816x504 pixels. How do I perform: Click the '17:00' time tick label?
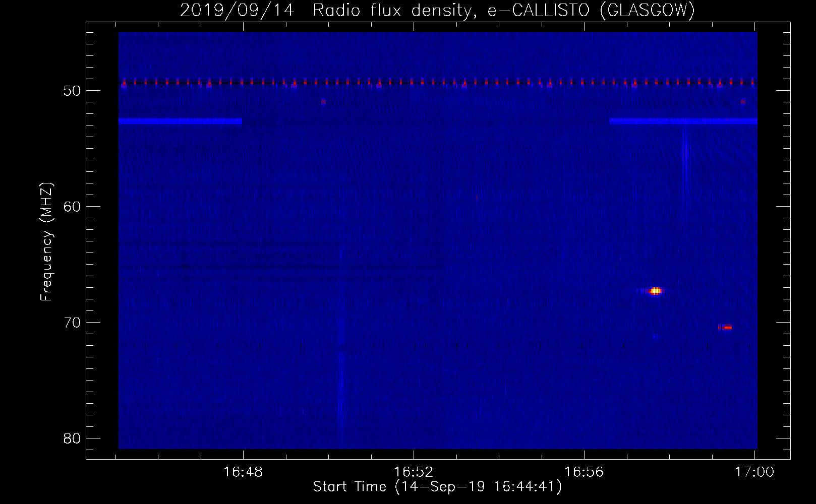point(754,472)
